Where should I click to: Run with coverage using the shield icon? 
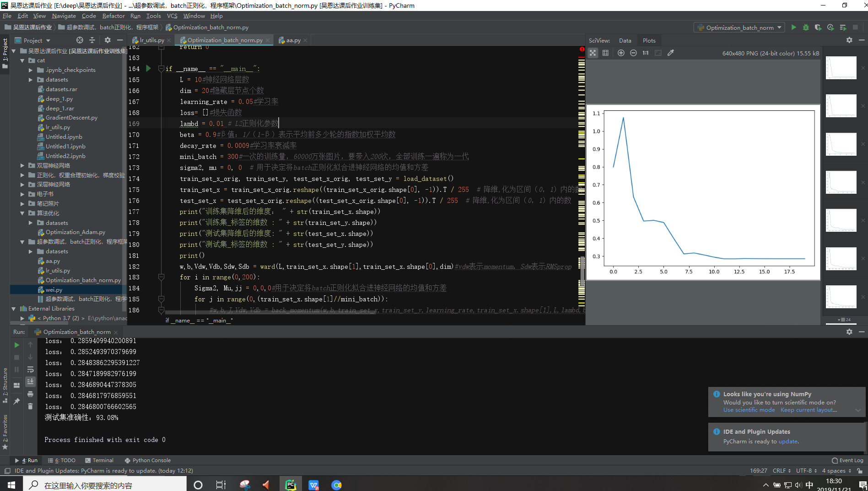click(818, 27)
